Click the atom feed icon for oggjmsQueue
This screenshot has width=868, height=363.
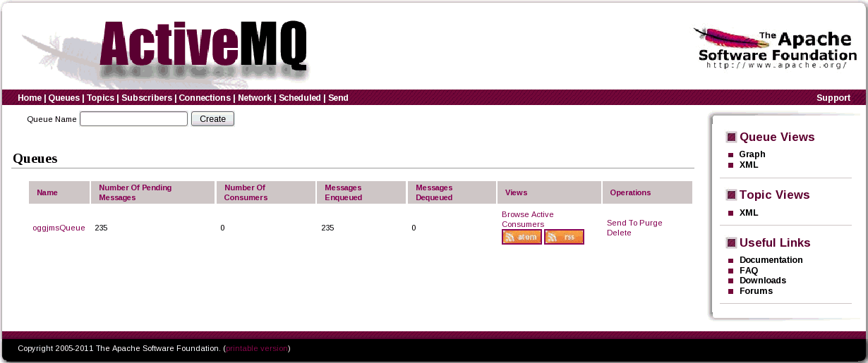(x=522, y=237)
